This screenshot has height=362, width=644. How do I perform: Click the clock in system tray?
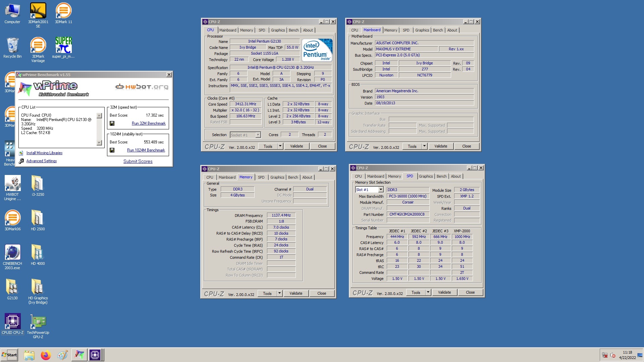pos(627,355)
